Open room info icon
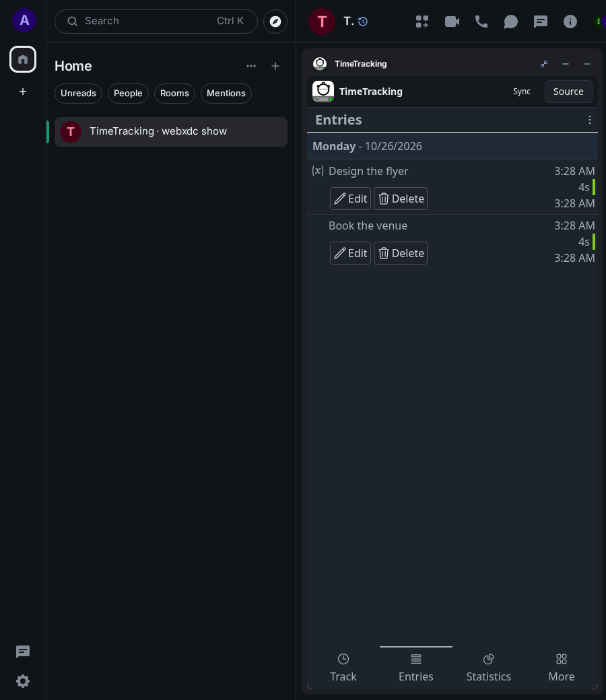The image size is (606, 700). click(x=570, y=22)
